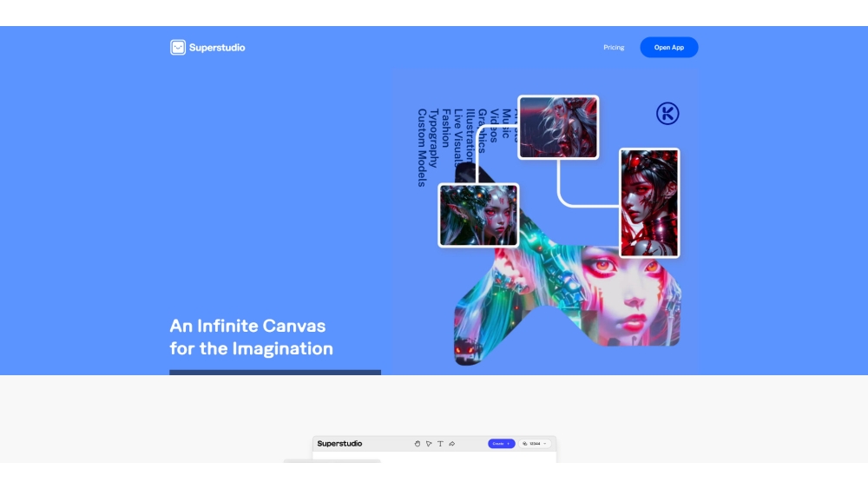Click the 'An Infinite Canvas' headline

click(247, 327)
